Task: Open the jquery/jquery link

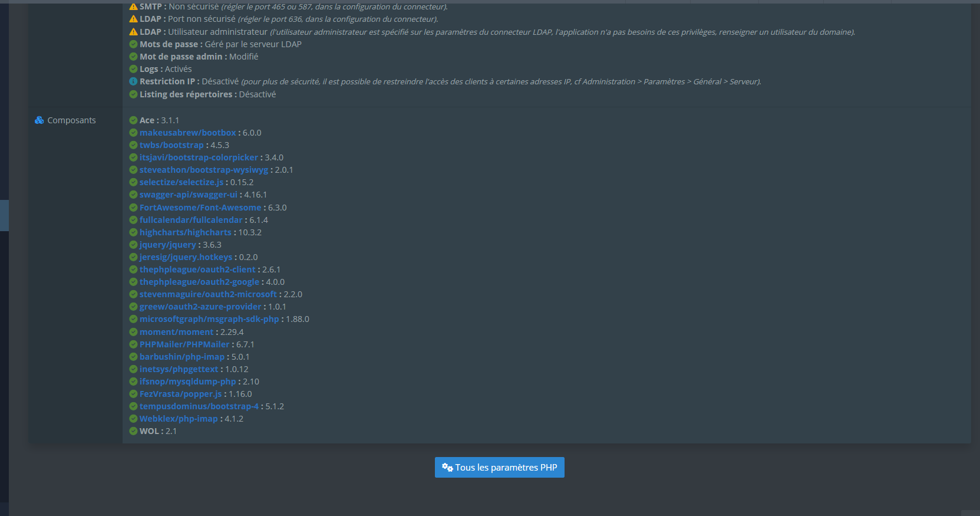Action: point(168,245)
